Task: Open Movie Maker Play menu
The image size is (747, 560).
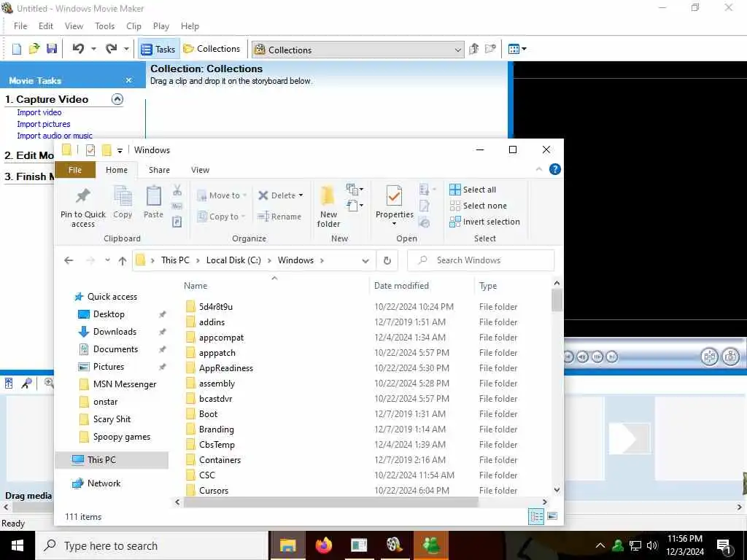Action: (161, 26)
